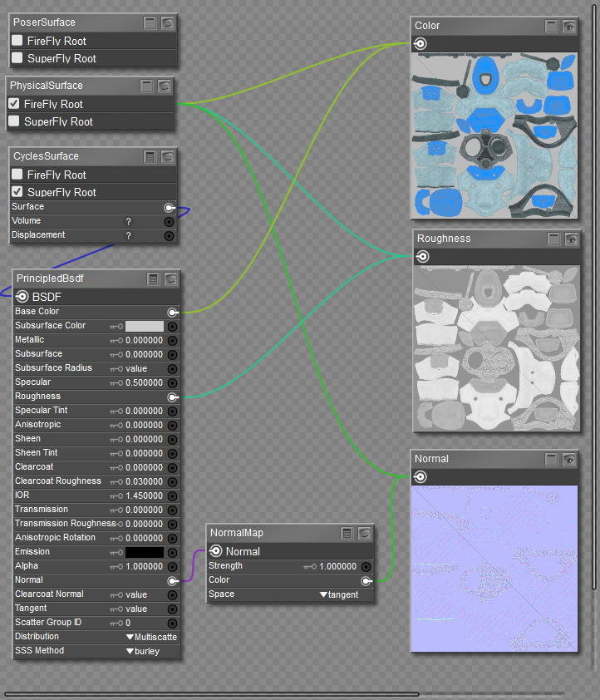
Task: Open the Space tangent dropdown in NormalMap
Action: click(339, 594)
